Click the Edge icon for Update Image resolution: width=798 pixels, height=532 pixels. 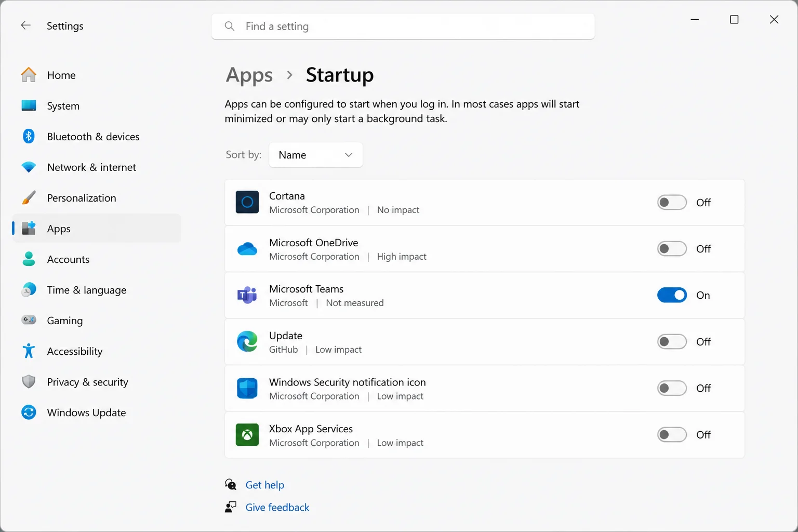[247, 341]
